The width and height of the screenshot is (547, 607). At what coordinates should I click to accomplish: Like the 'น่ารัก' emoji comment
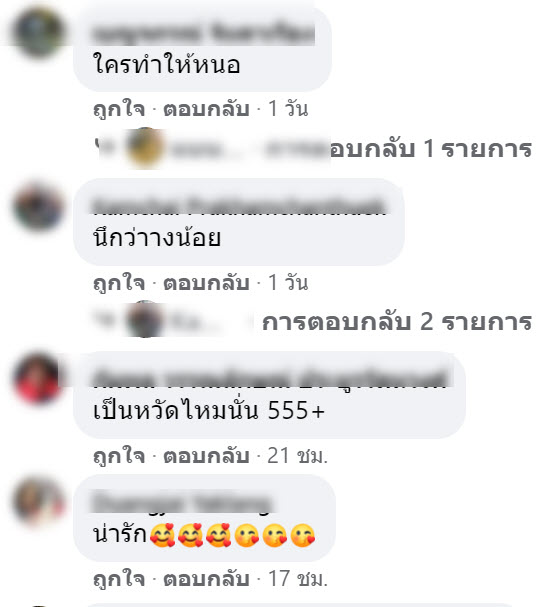tap(119, 579)
